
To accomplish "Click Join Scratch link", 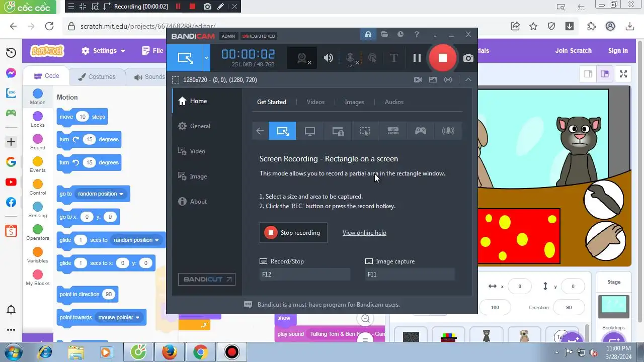I will click(x=573, y=51).
